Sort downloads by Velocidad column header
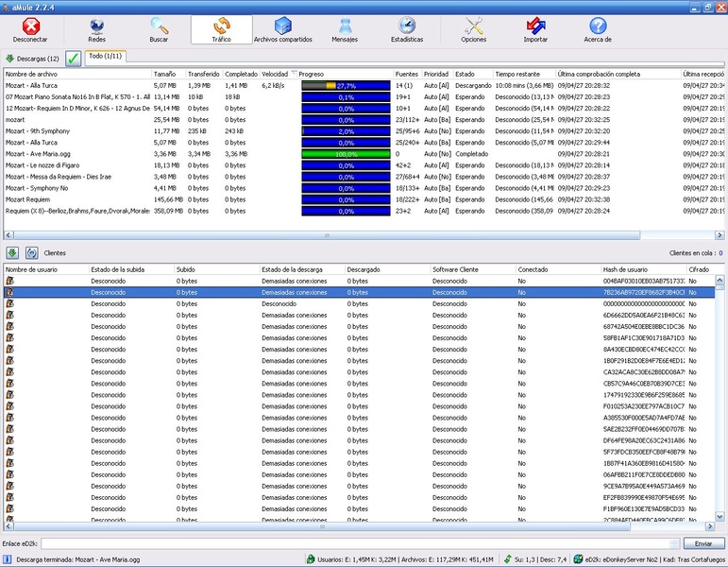 [279, 74]
